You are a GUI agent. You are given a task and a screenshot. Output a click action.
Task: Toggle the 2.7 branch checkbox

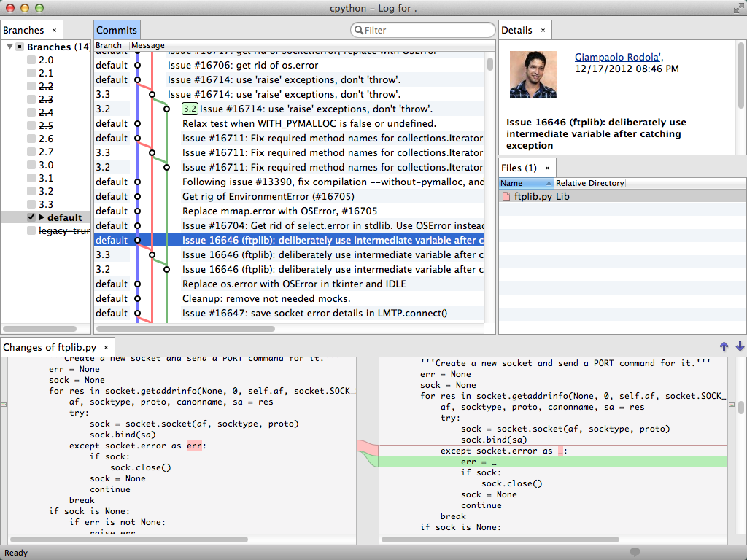pyautogui.click(x=31, y=152)
